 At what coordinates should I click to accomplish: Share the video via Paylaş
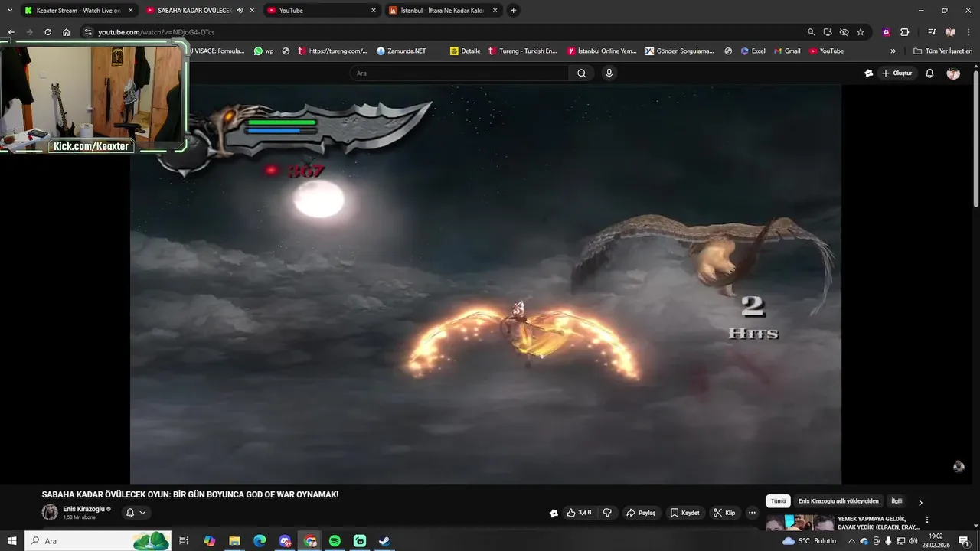point(641,513)
